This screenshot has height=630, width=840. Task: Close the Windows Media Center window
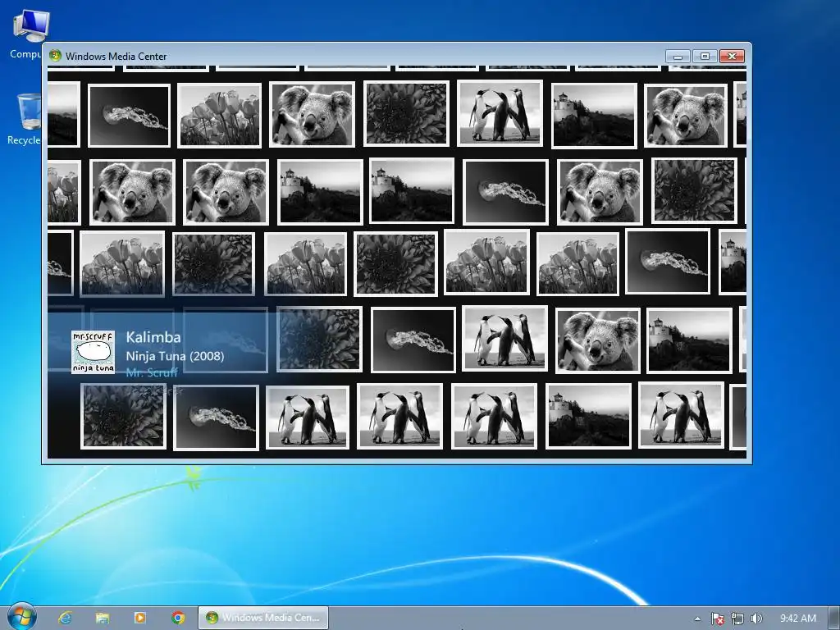tap(732, 57)
